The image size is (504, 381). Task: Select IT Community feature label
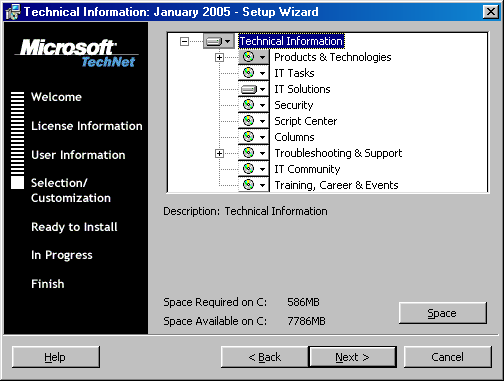click(307, 169)
